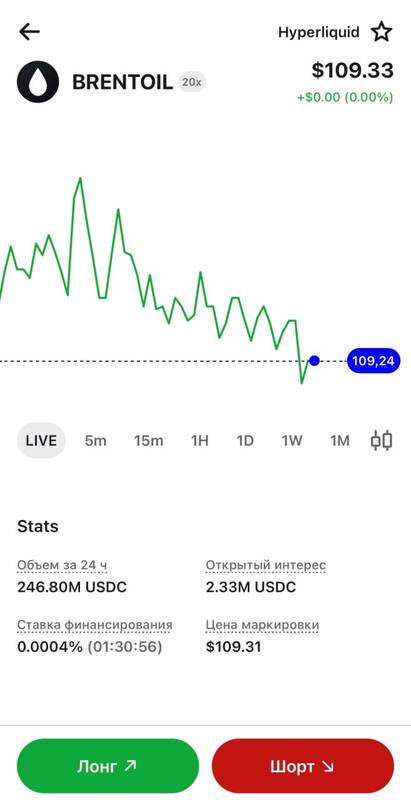411x800 pixels.
Task: Switch to candlestick chart view icon
Action: [381, 440]
